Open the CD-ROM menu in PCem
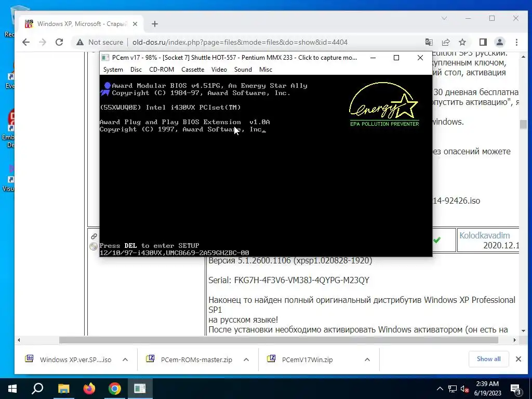 pos(162,70)
